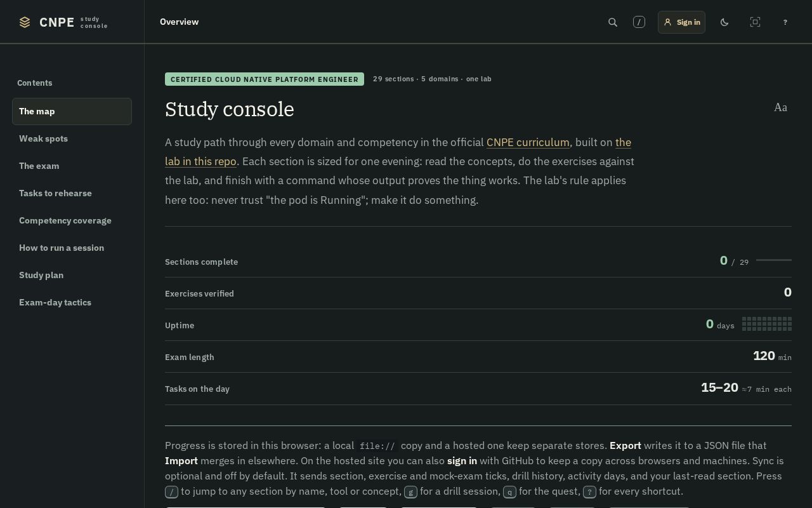Click the Sections complete label
The width and height of the screenshot is (812, 508).
click(201, 262)
